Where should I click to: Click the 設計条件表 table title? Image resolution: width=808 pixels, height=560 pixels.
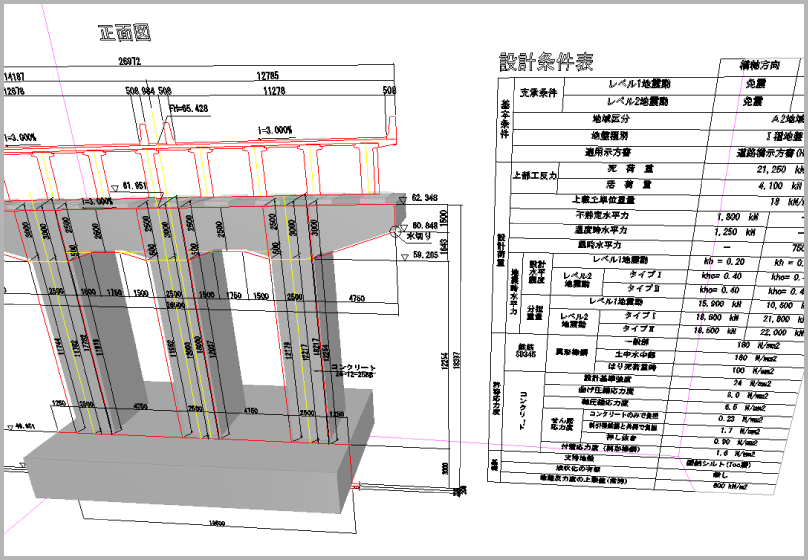(546, 62)
